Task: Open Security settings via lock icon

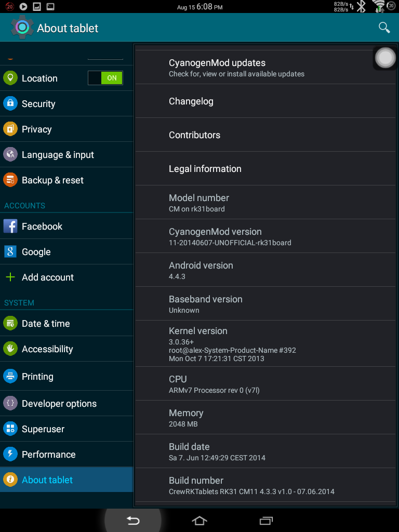Action: 10,103
